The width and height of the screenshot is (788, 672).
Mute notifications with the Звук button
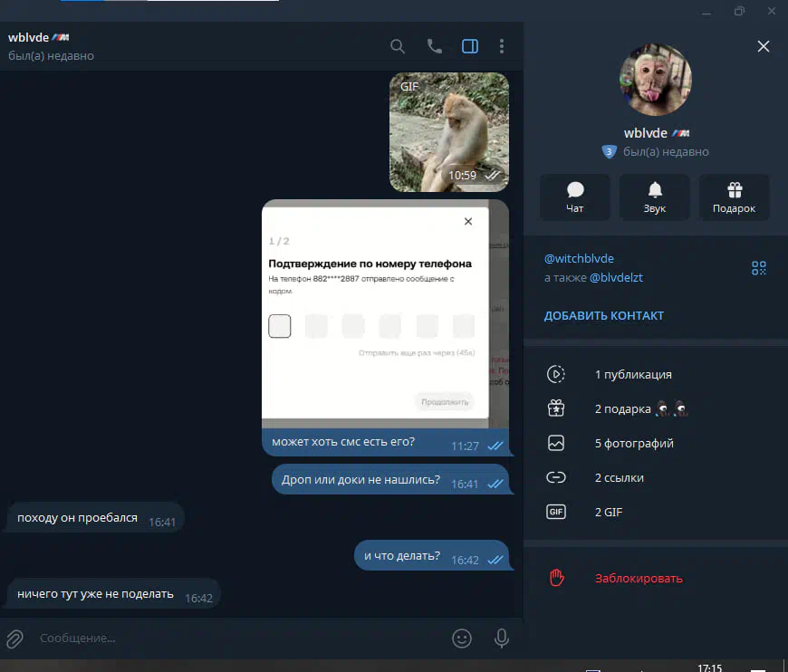pos(654,197)
